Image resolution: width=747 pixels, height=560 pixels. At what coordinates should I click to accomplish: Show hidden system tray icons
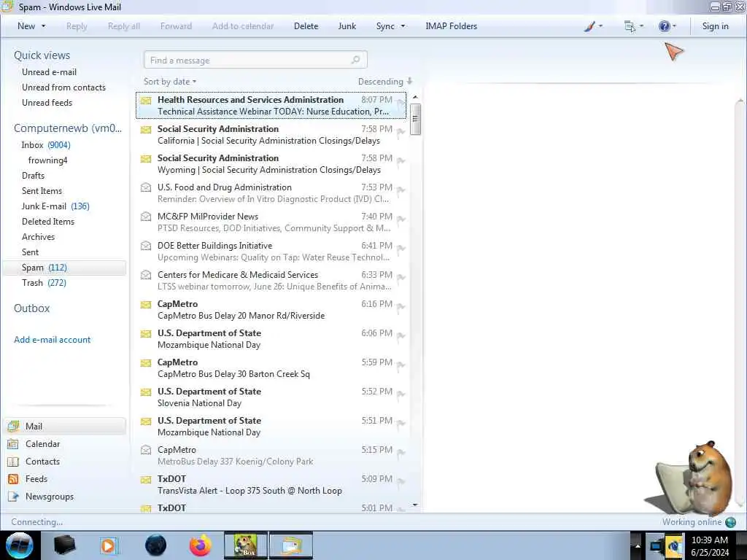[x=637, y=546]
